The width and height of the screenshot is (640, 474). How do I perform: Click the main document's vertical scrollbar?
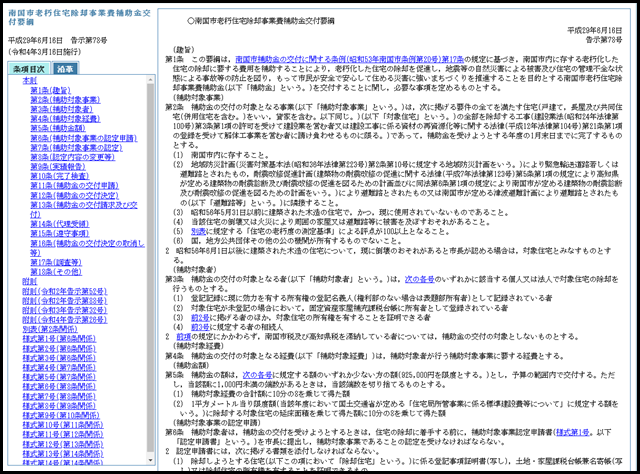[x=633, y=250]
